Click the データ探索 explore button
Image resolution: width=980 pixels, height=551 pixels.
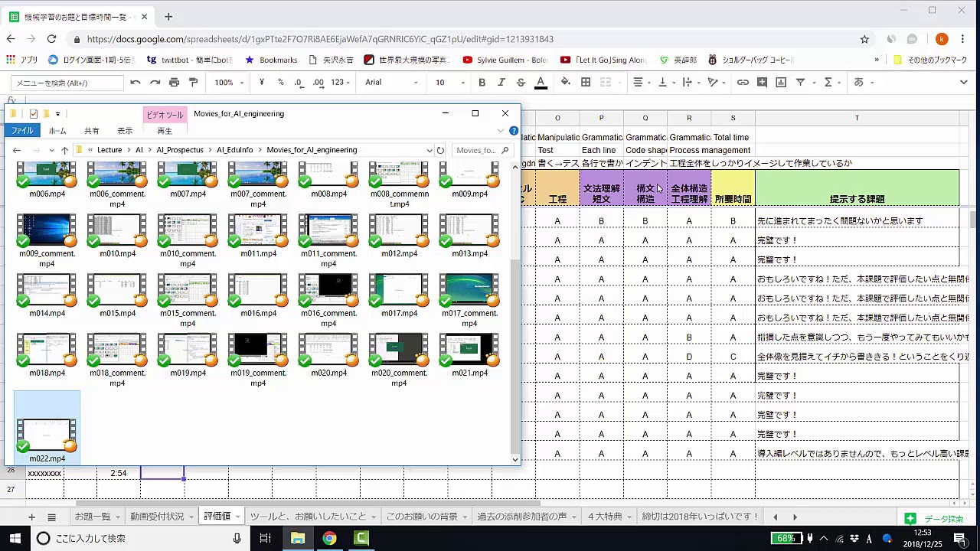pos(934,518)
